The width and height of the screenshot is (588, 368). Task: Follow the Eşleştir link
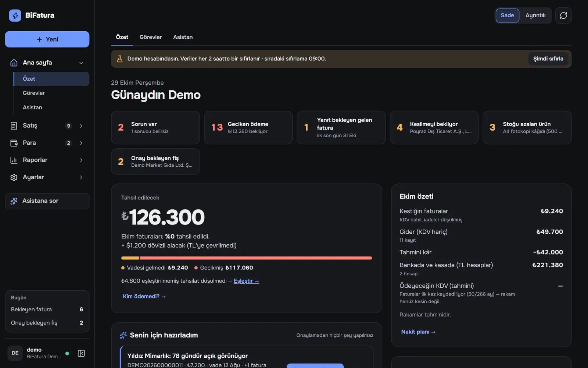click(246, 281)
